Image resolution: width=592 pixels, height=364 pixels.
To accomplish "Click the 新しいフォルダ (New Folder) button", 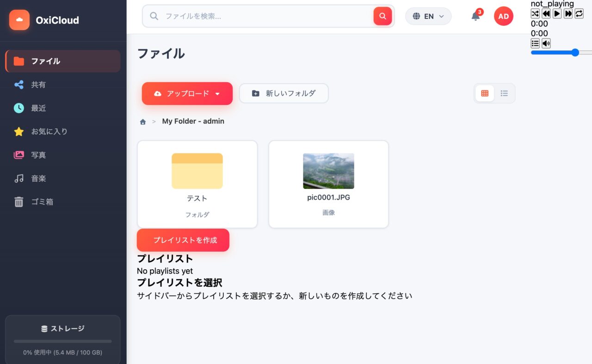I will [284, 93].
